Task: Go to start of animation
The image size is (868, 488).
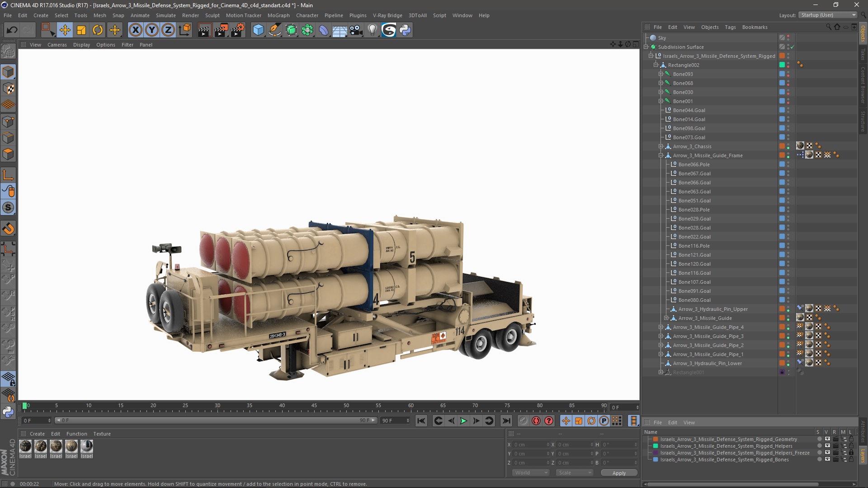Action: pyautogui.click(x=421, y=421)
